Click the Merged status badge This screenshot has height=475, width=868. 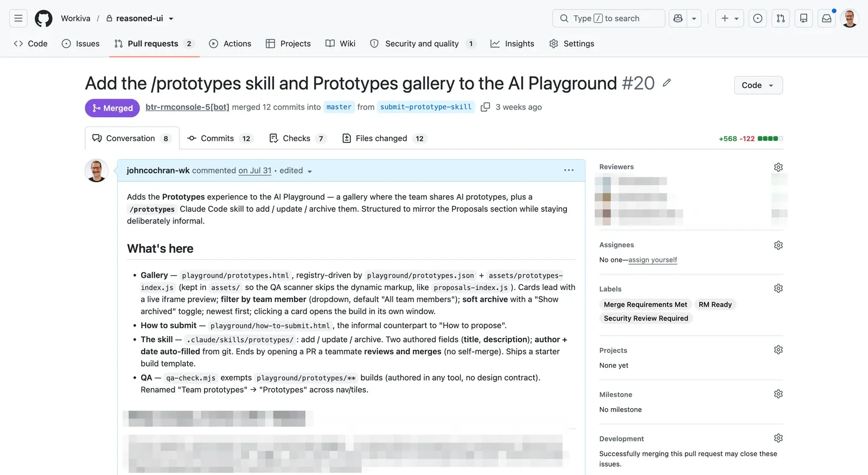(112, 108)
